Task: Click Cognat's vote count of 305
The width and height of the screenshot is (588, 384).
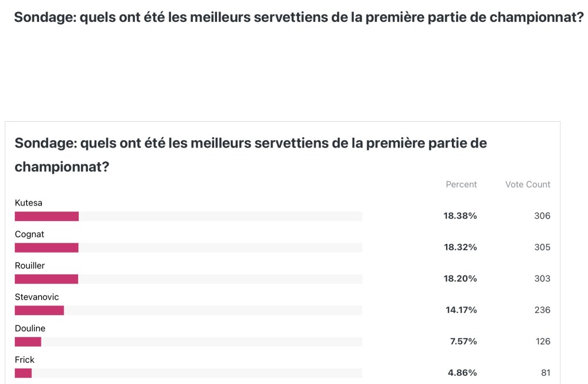Action: pyautogui.click(x=542, y=247)
